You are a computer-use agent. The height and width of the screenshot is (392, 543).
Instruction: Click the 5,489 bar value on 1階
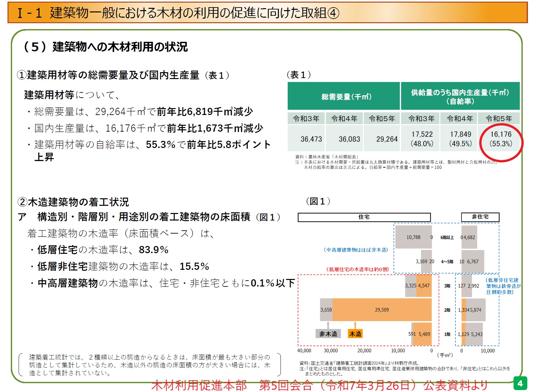pos(424,334)
